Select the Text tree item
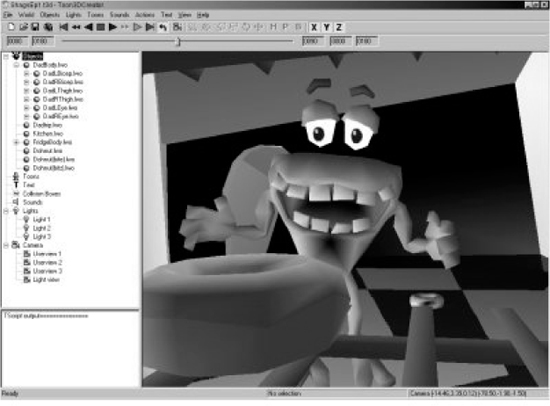 (x=28, y=185)
